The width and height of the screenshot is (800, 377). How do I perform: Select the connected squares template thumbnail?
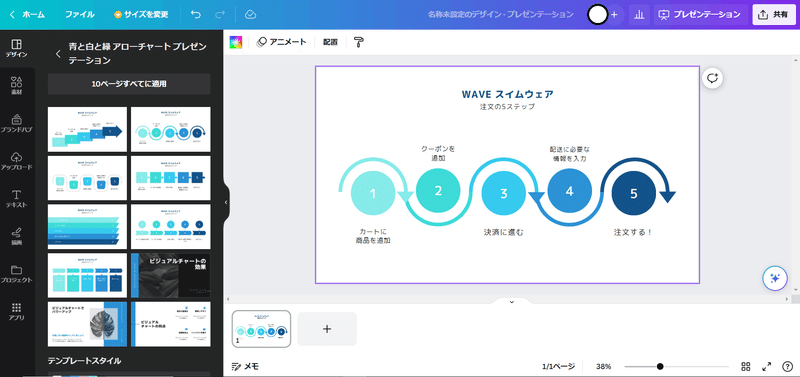point(170,178)
